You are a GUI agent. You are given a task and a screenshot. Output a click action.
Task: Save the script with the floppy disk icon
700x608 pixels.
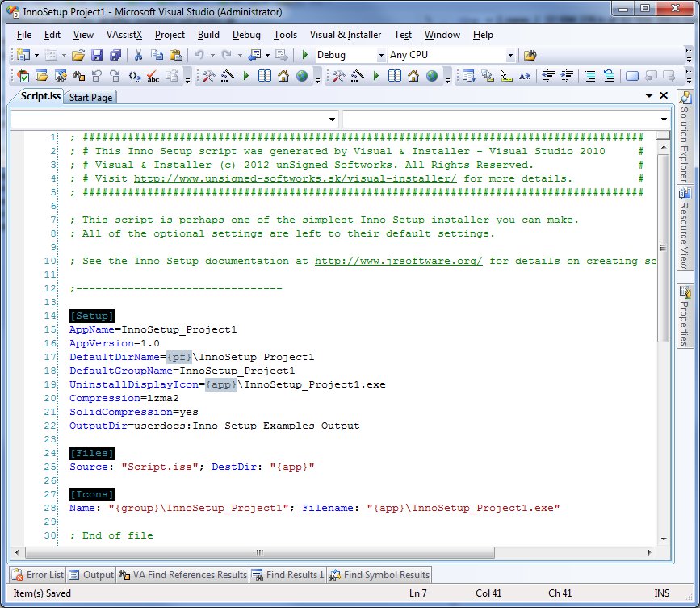[x=97, y=55]
